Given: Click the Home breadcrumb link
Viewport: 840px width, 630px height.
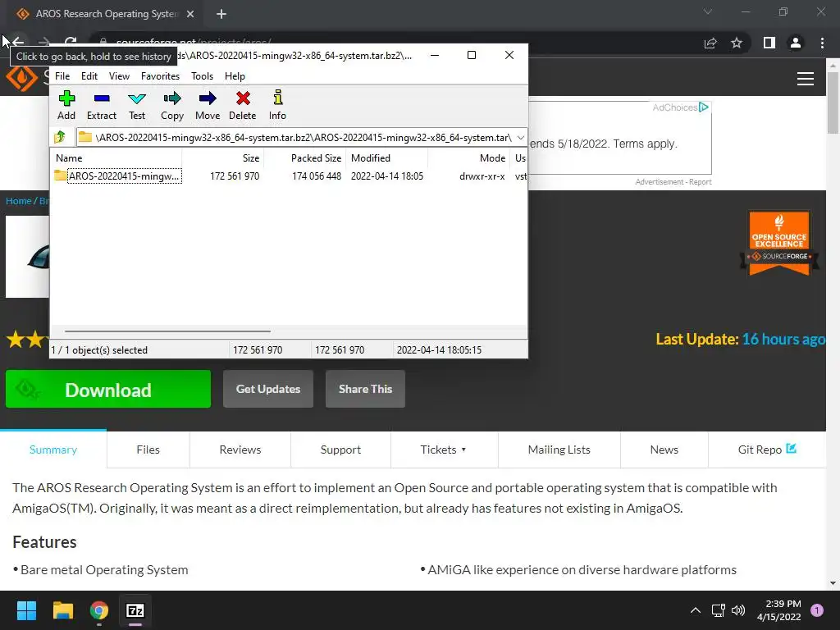Looking at the screenshot, I should coord(19,201).
